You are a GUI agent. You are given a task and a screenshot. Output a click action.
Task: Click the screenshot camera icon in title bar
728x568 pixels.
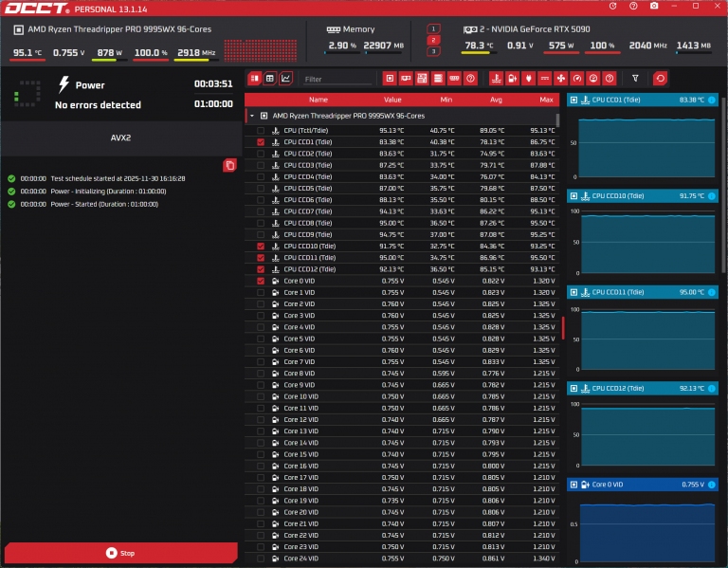click(x=654, y=7)
